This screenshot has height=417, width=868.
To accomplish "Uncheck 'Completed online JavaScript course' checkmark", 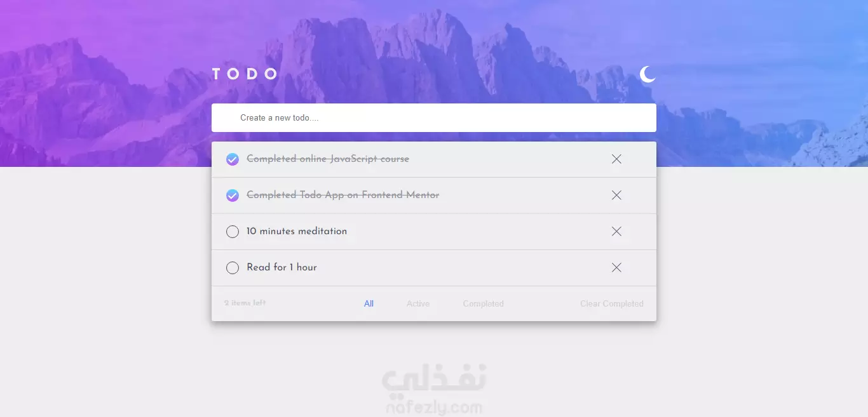I will [x=233, y=159].
